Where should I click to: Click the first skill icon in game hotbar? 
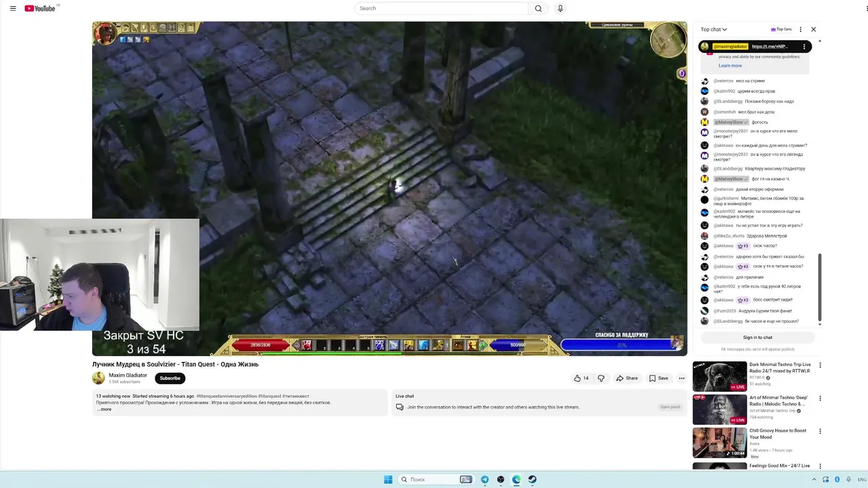307,346
